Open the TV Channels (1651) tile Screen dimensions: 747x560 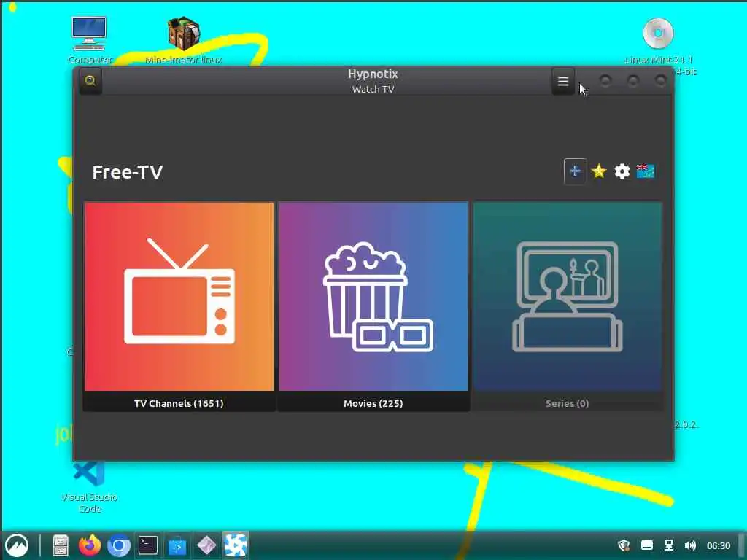pyautogui.click(x=179, y=306)
